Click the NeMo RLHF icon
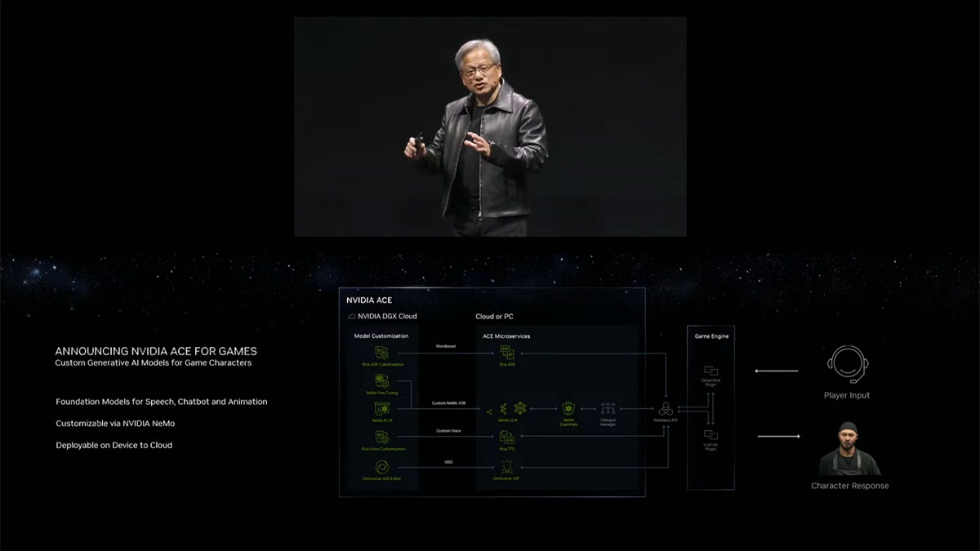Viewport: 980px width, 551px height. 381,408
